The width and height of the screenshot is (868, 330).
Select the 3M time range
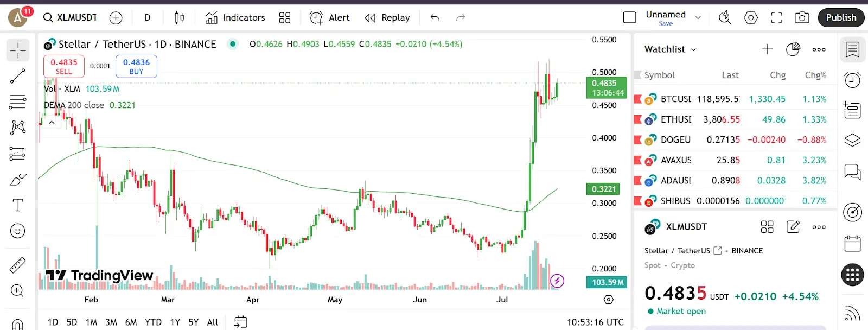point(111,322)
